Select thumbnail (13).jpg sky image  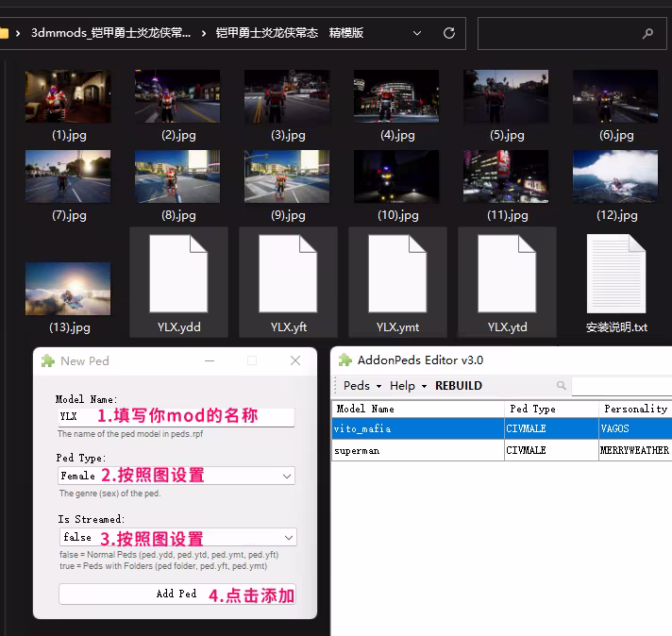68,289
